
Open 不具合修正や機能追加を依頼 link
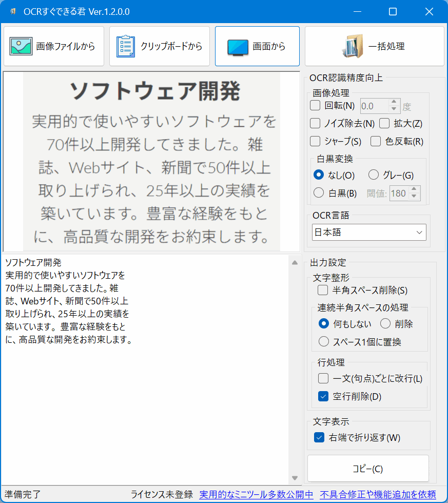pyautogui.click(x=378, y=495)
